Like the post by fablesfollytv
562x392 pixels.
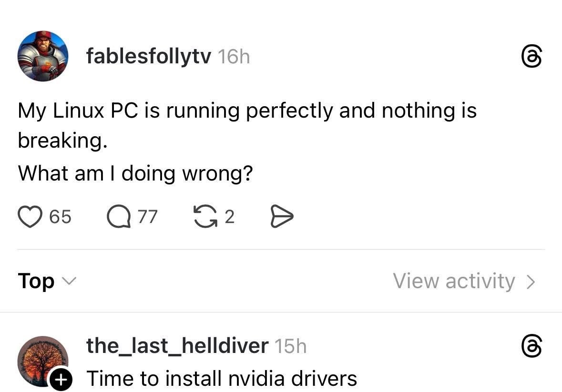30,217
